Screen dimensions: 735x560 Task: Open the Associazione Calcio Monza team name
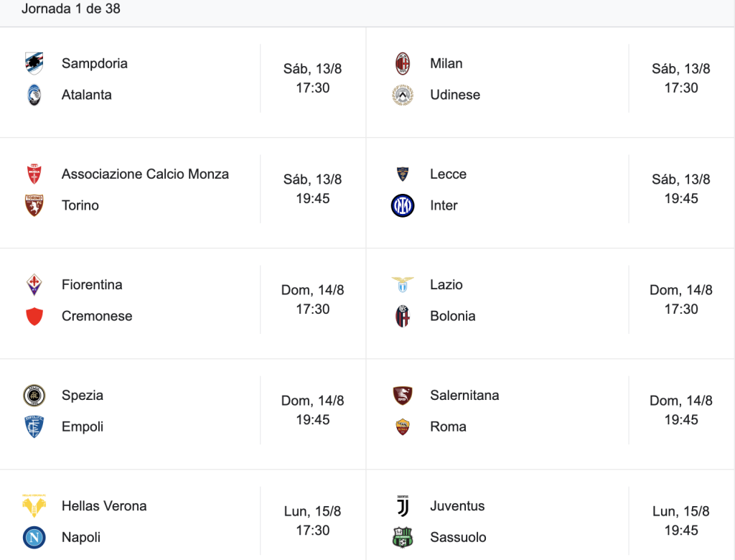145,174
